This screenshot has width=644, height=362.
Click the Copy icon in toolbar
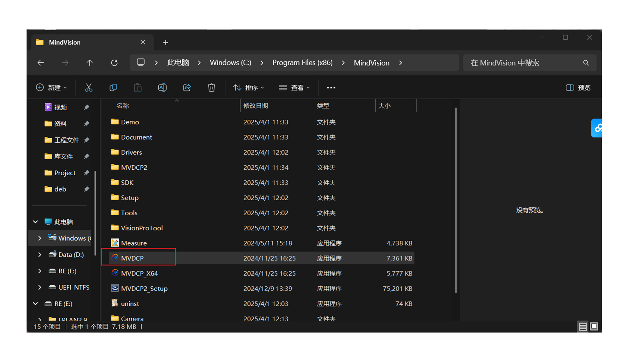point(113,87)
